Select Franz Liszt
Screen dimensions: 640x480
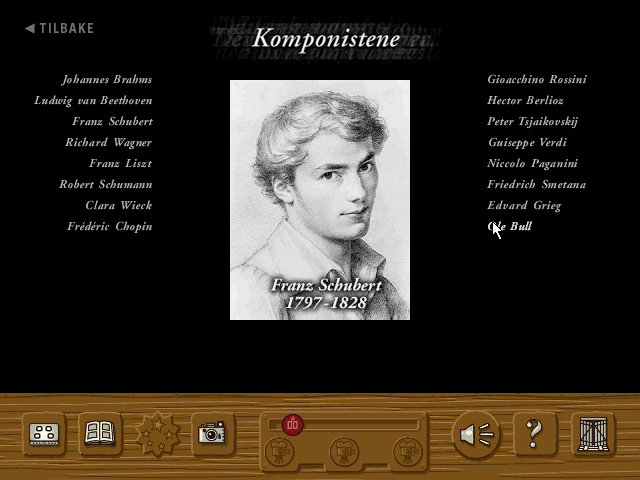coord(120,164)
